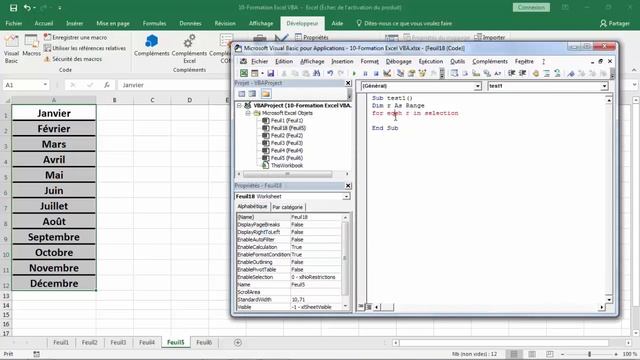Add a new sheet with plus button
Viewport: 640px width, 360px height.
pyautogui.click(x=238, y=342)
